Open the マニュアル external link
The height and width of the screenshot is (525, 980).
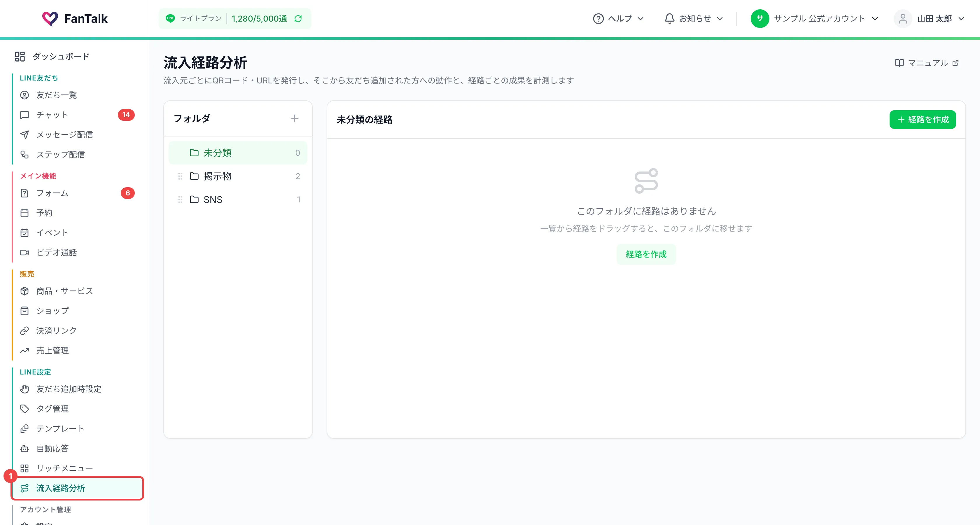pos(927,63)
